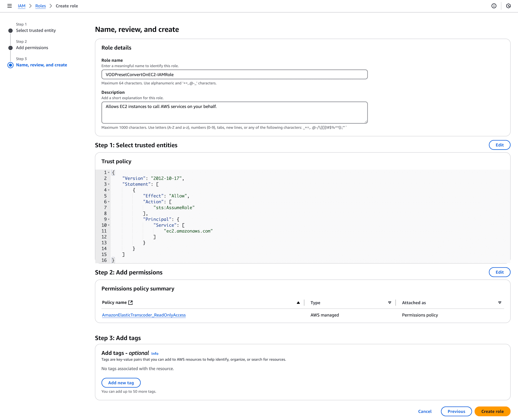Select Step 3 Name, review, and create
The height and width of the screenshot is (420, 518).
pos(41,65)
